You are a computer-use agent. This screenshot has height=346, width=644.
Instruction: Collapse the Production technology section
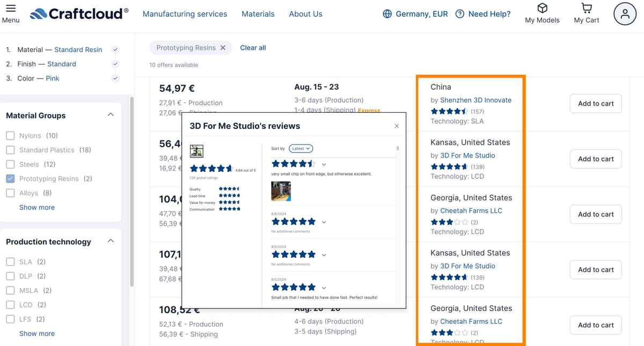click(x=111, y=241)
